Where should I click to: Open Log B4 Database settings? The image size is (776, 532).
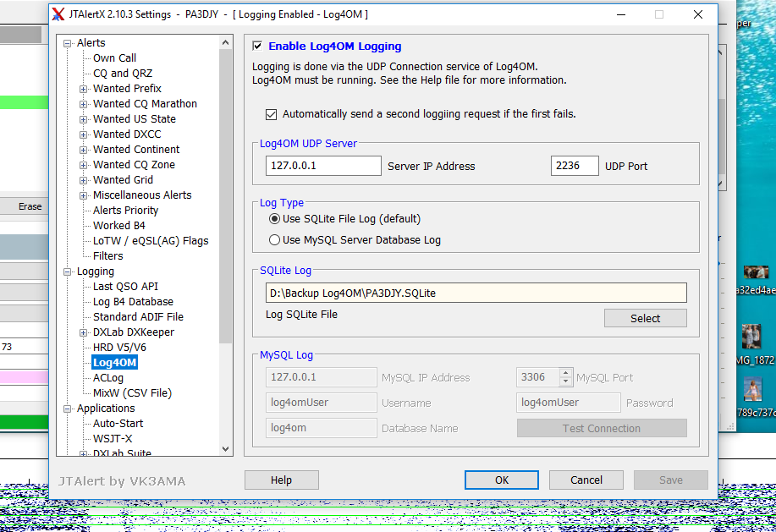click(x=133, y=302)
